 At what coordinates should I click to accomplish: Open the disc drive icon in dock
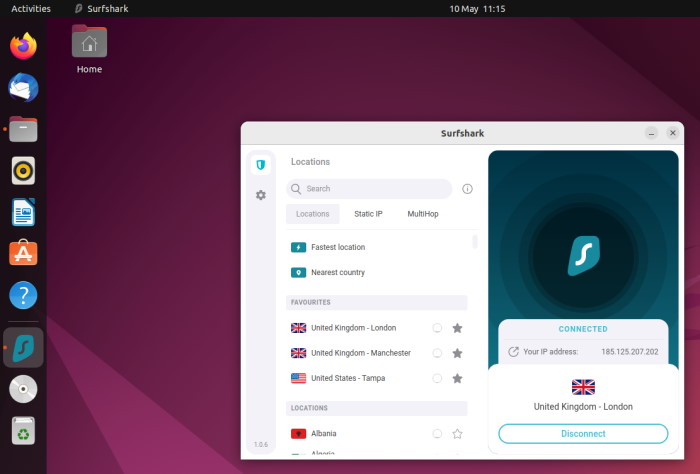(23, 389)
